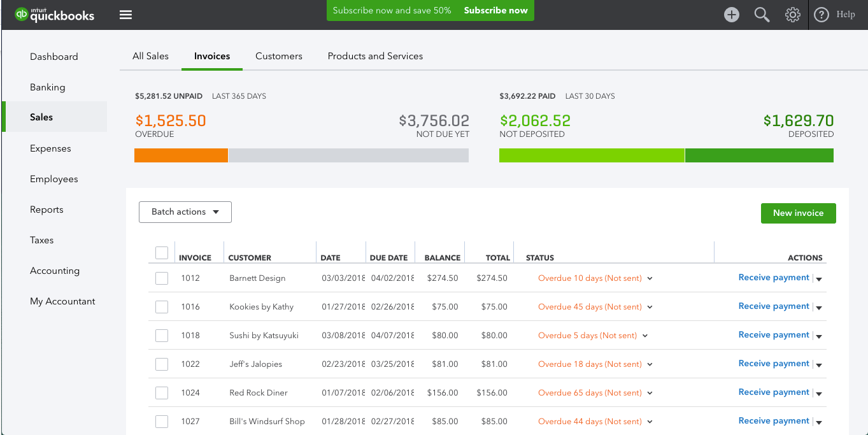Viewport: 868px width, 435px height.
Task: Click Receive payment for Red Rock Diner
Action: point(773,392)
